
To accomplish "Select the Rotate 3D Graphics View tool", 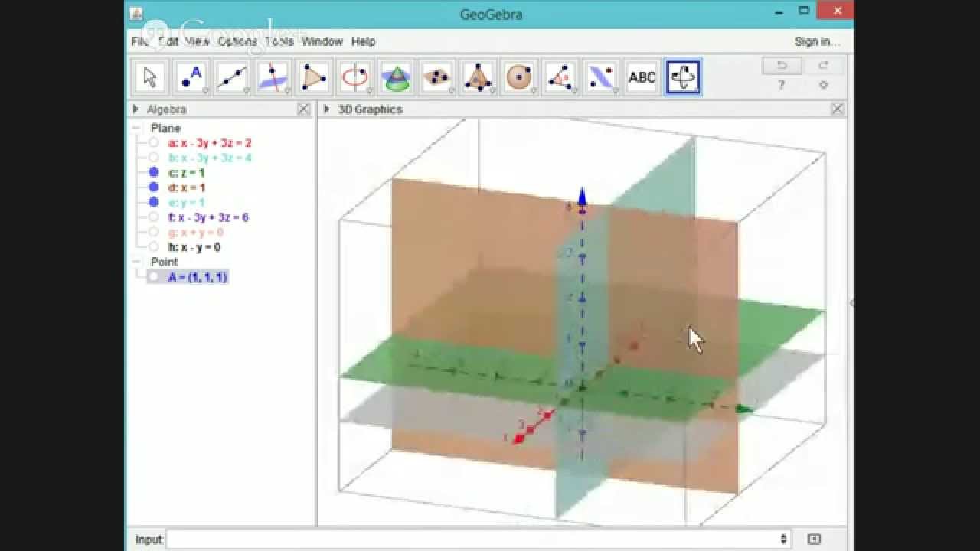I will click(x=683, y=77).
